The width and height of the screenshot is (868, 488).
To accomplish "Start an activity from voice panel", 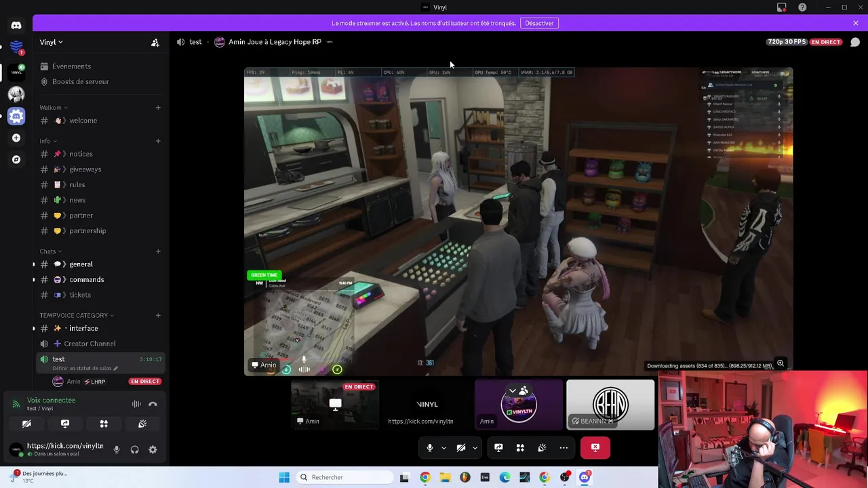I will coord(104,424).
